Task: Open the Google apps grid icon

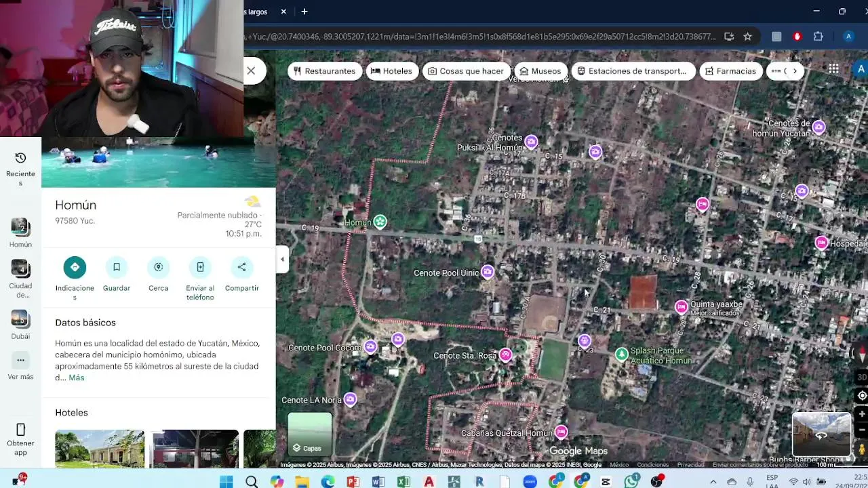Action: [833, 68]
